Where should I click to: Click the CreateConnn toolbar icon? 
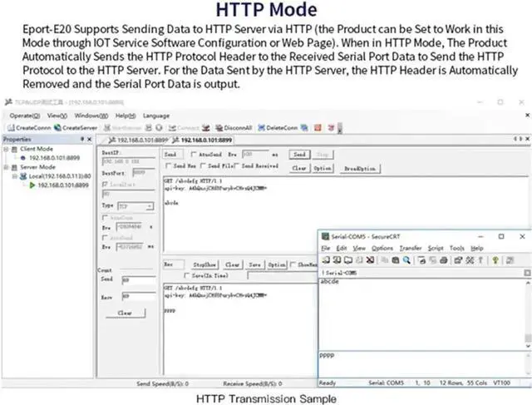12,127
